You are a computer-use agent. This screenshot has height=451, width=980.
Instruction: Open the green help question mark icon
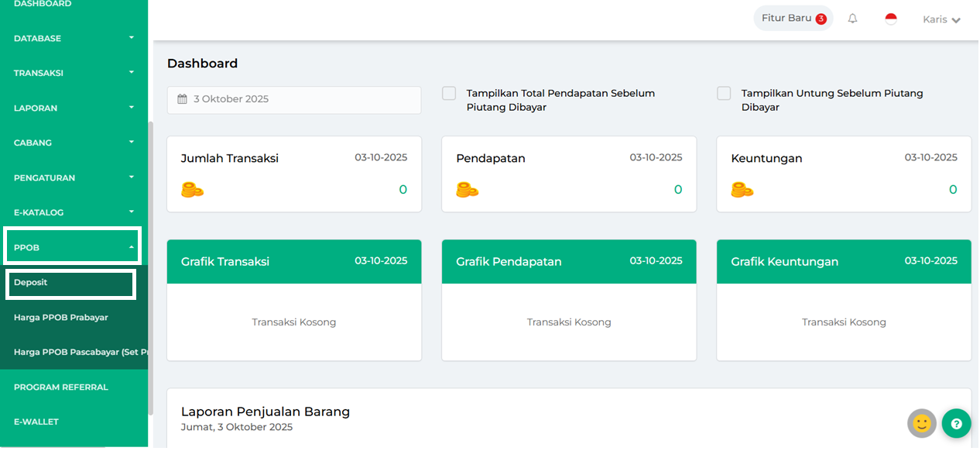click(x=956, y=424)
